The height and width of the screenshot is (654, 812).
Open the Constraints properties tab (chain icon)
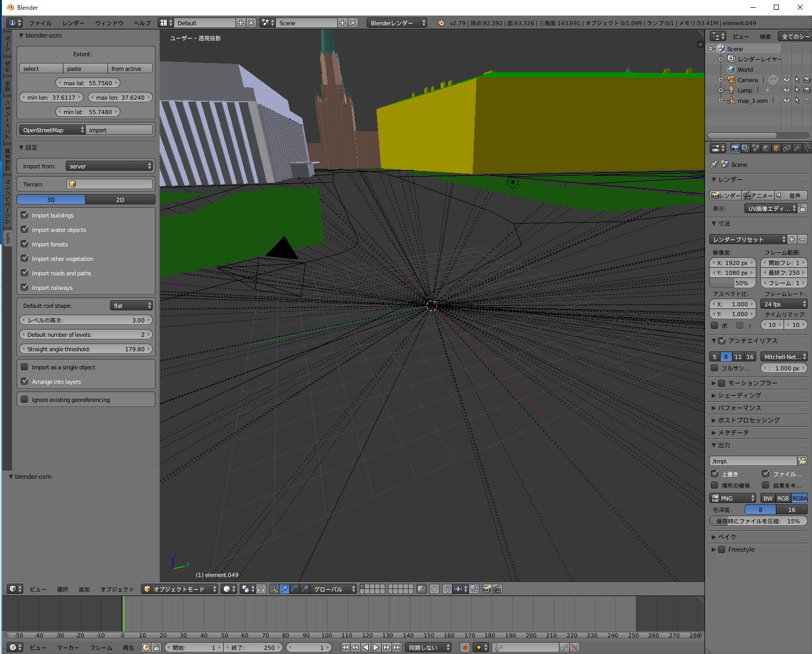(x=787, y=148)
